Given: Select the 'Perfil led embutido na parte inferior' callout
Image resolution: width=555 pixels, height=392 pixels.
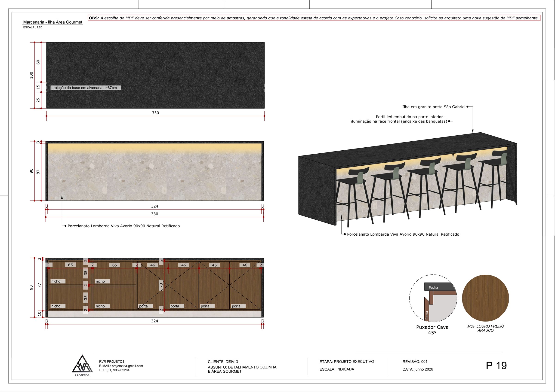Looking at the screenshot, I should point(399,119).
